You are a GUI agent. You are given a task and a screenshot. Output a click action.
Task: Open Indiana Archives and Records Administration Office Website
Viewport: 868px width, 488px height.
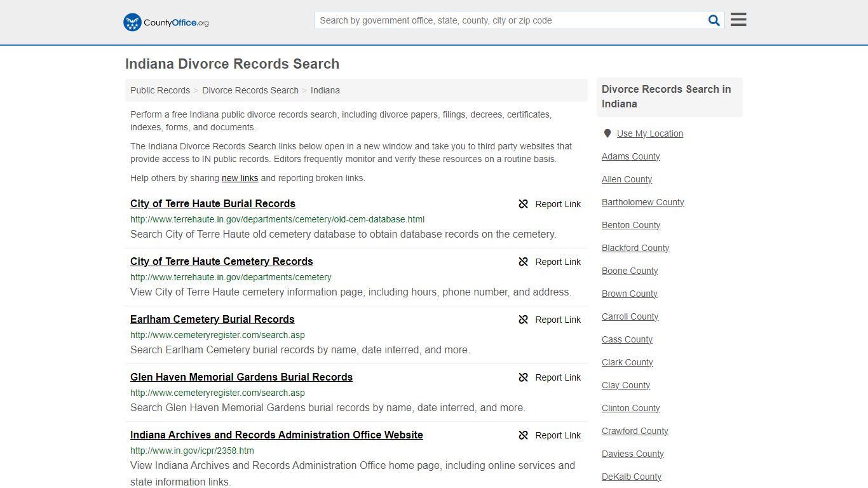(x=276, y=435)
